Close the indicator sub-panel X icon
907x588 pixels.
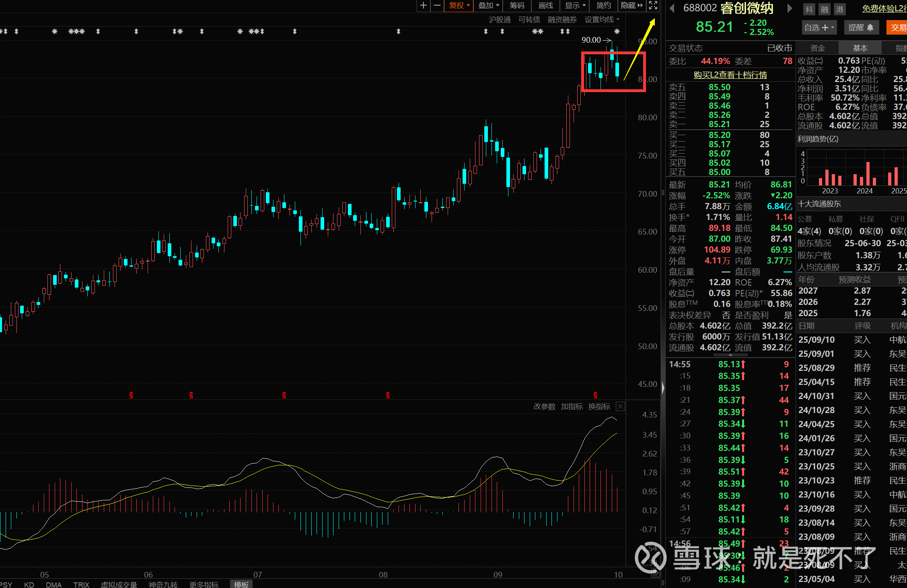point(621,407)
